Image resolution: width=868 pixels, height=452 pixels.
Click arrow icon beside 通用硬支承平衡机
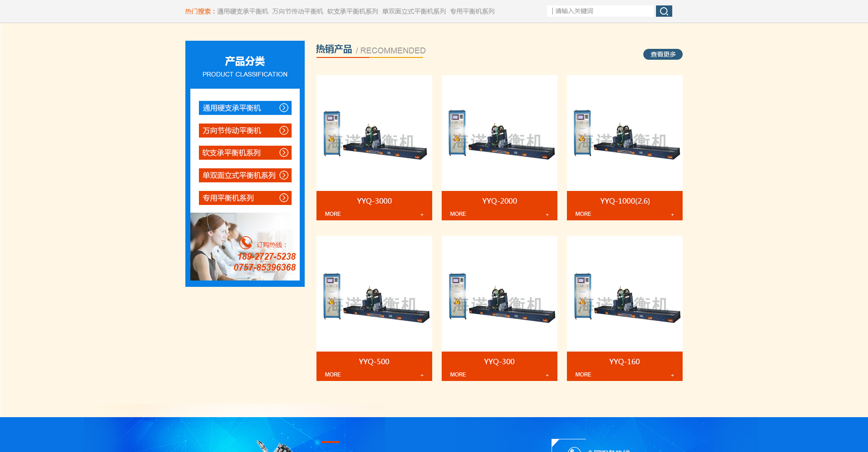[283, 108]
